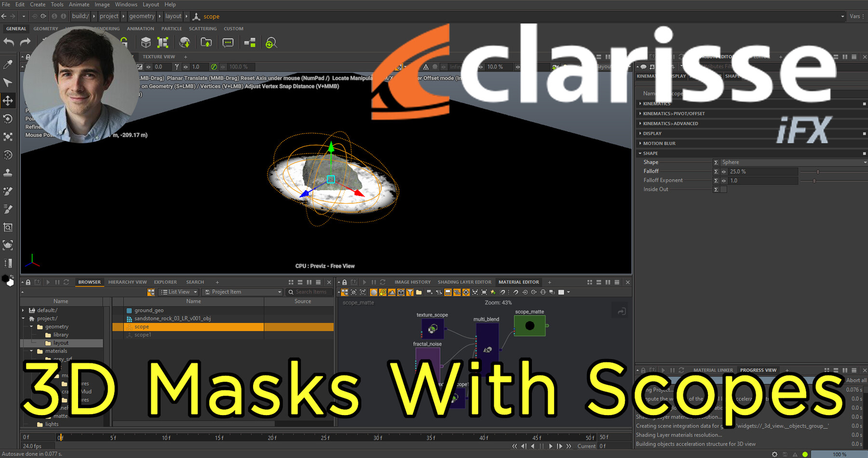The image size is (868, 458).
Task: Toggle the lock icon on the Browser panel
Action: (x=28, y=282)
